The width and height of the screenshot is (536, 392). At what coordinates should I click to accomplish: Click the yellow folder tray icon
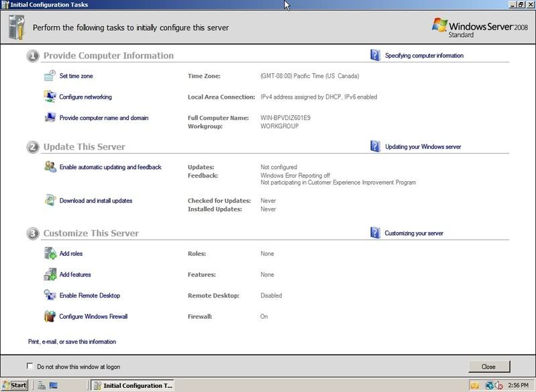coord(474,385)
